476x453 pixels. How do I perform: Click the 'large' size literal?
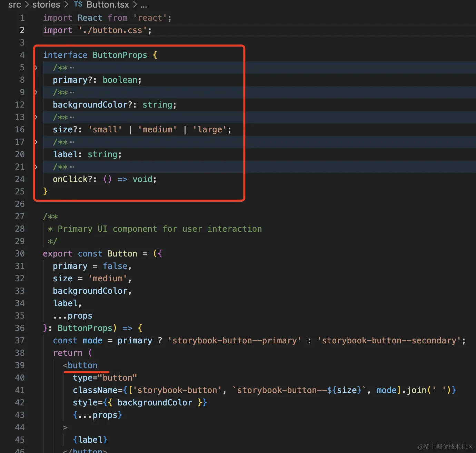coord(210,130)
